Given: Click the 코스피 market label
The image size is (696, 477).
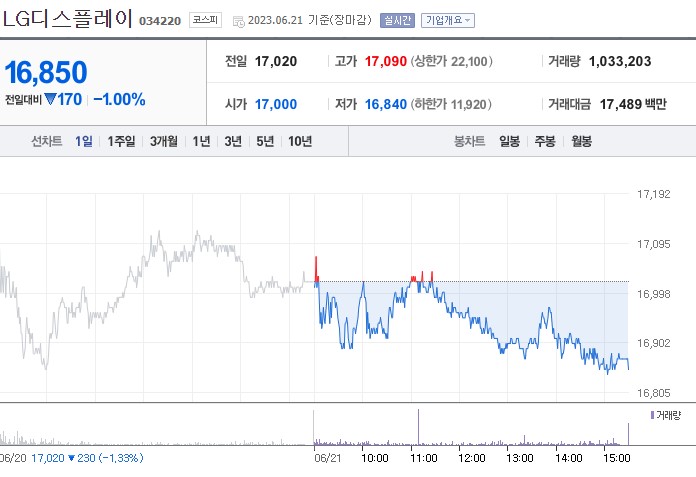Looking at the screenshot, I should [x=205, y=20].
